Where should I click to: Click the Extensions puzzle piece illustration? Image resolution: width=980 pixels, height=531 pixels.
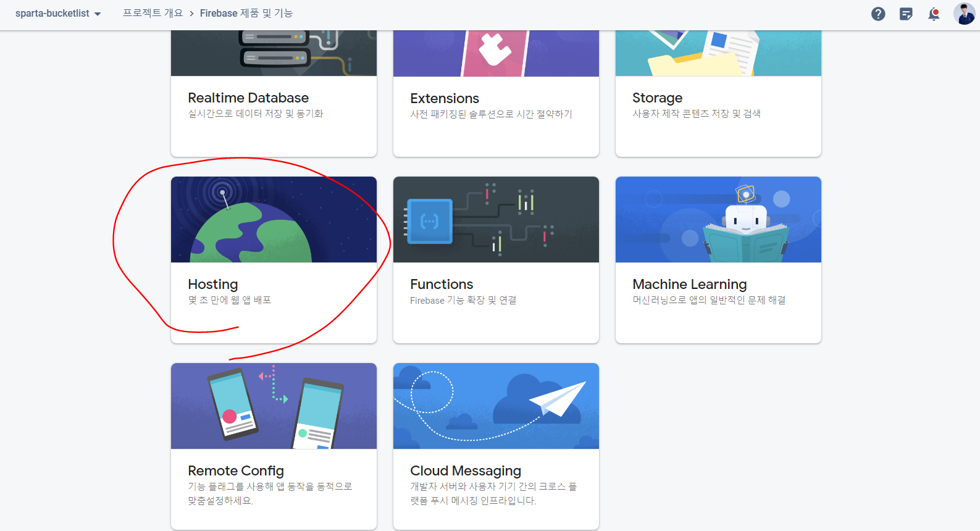point(496,54)
